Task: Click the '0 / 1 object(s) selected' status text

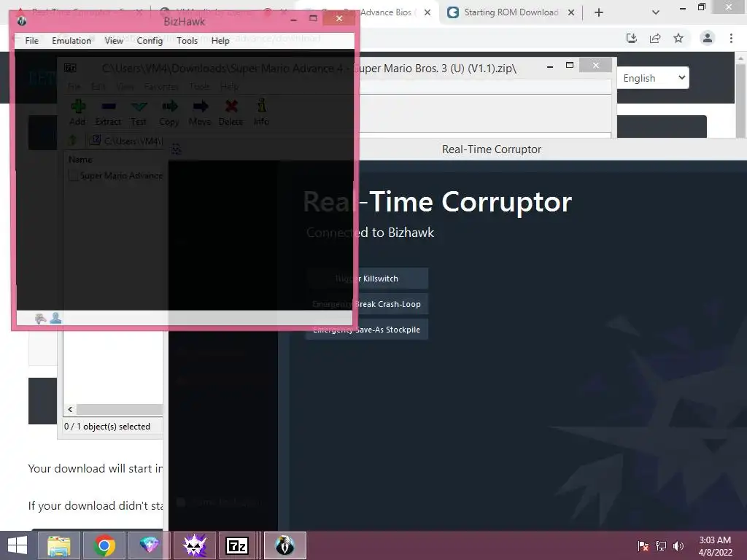Action: 107,426
